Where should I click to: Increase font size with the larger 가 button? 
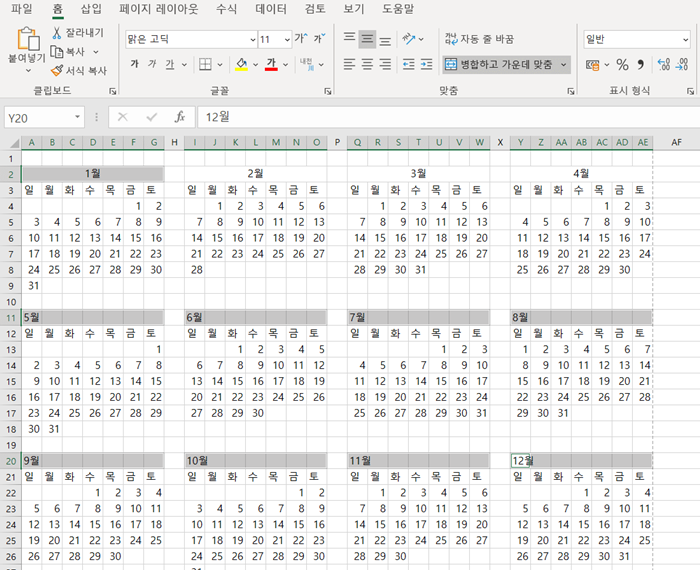(301, 38)
